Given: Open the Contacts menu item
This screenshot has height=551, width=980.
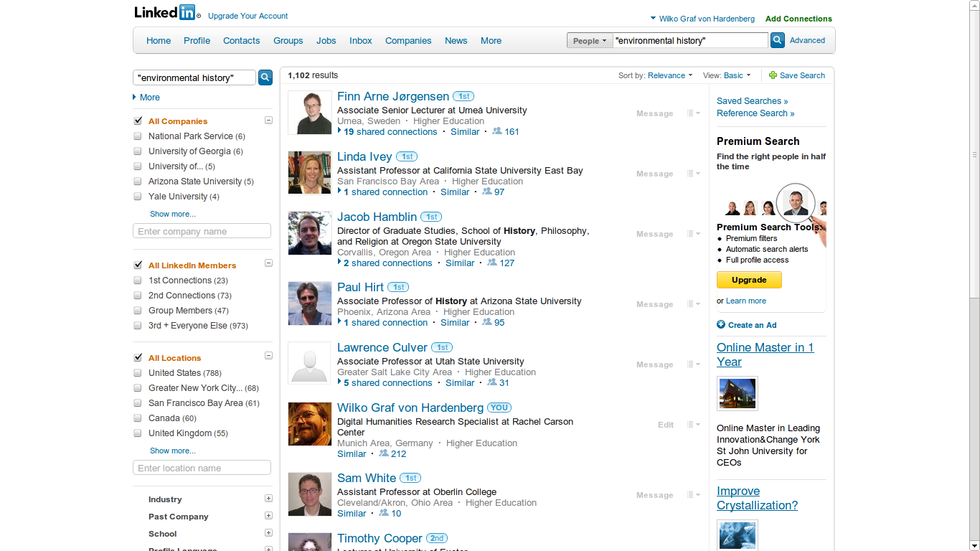Looking at the screenshot, I should coord(241,41).
